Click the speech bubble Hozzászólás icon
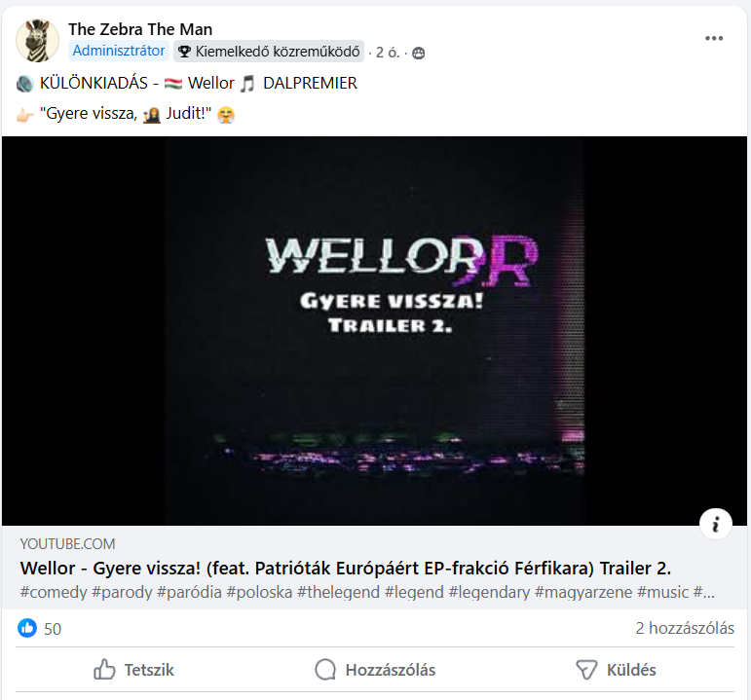 [x=325, y=670]
